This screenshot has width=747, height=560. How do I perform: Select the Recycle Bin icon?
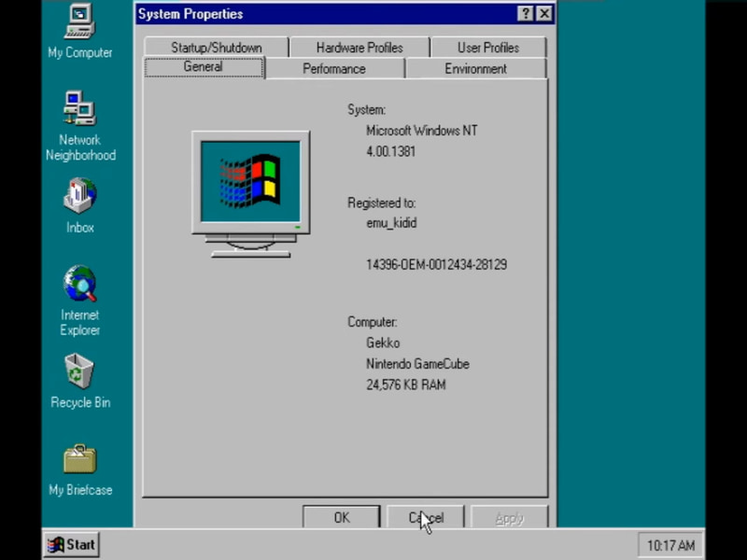click(x=80, y=381)
